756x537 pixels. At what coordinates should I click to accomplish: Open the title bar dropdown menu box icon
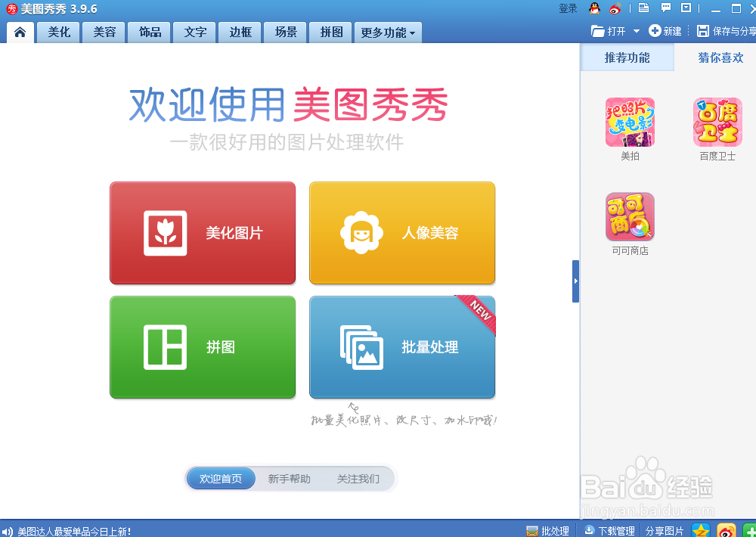coord(686,8)
